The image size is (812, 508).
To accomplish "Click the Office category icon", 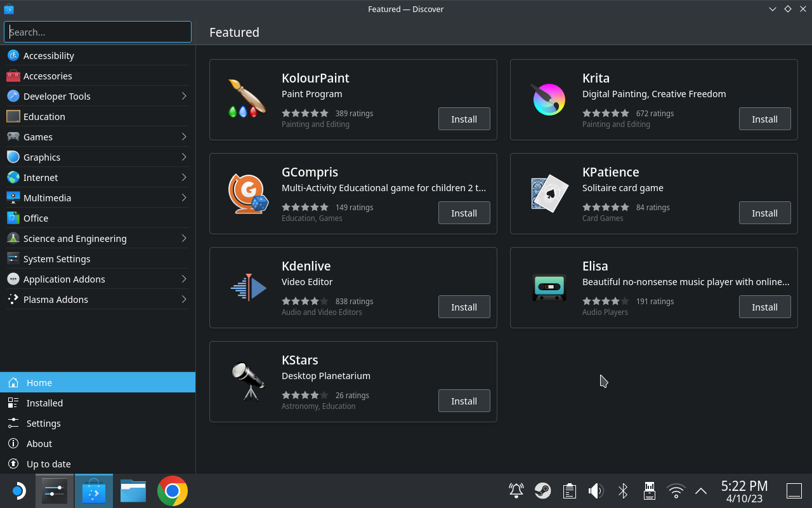I will click(x=13, y=218).
